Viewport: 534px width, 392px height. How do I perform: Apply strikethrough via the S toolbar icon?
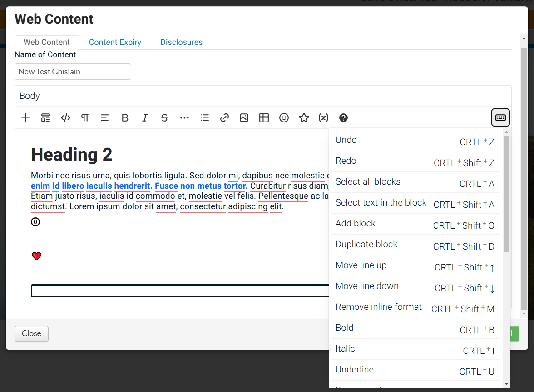point(164,118)
